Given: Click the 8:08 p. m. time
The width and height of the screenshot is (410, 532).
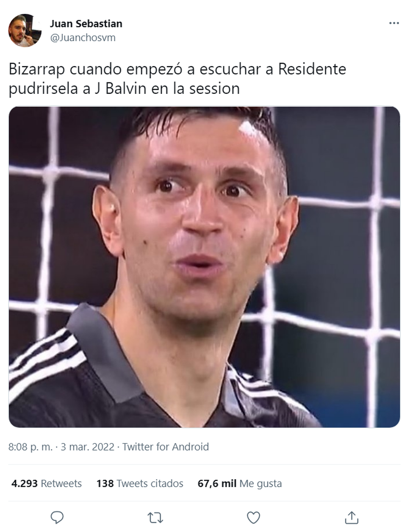Looking at the screenshot, I should tap(31, 447).
